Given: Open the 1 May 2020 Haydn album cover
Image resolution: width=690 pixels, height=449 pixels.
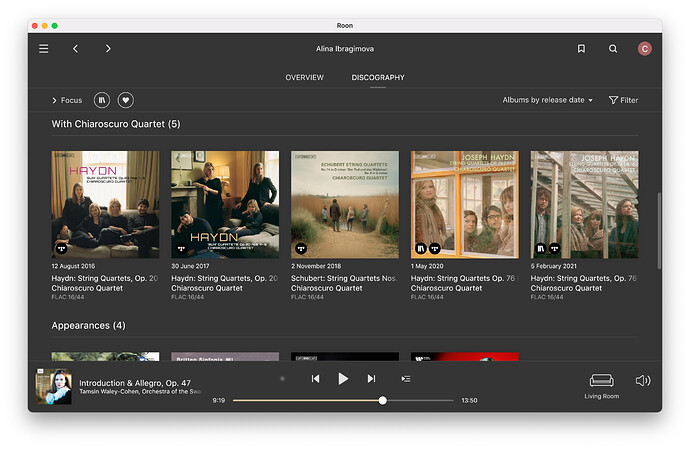Looking at the screenshot, I should [465, 205].
